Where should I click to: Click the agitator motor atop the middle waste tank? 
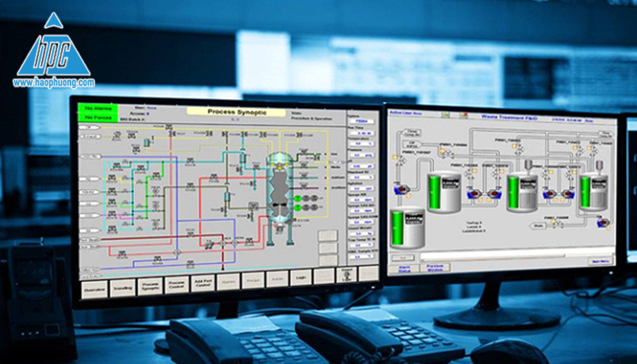528,166
